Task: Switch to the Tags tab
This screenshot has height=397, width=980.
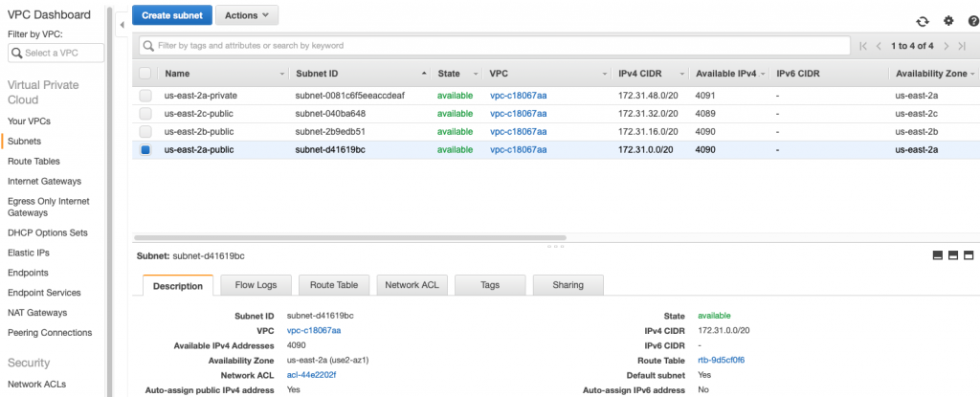Action: point(490,284)
